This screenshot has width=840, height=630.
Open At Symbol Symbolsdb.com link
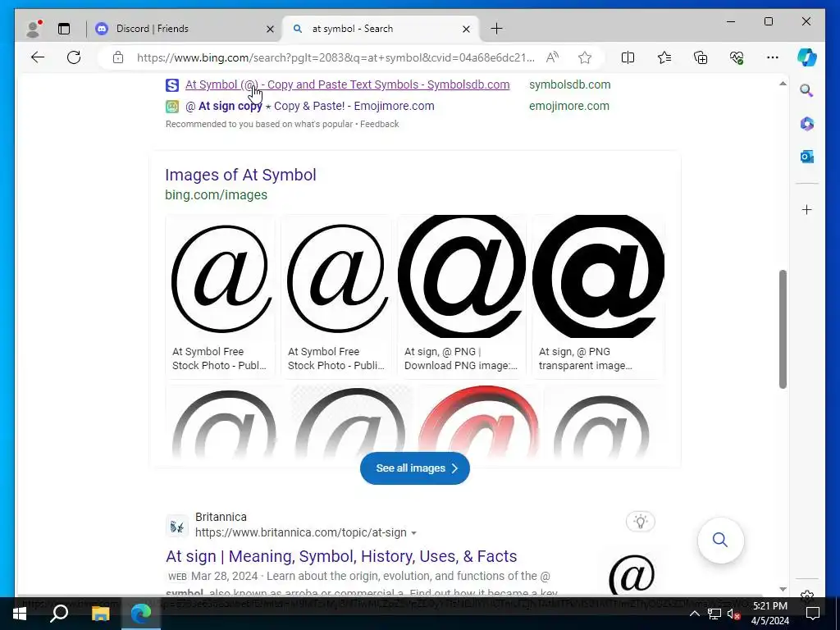point(347,84)
